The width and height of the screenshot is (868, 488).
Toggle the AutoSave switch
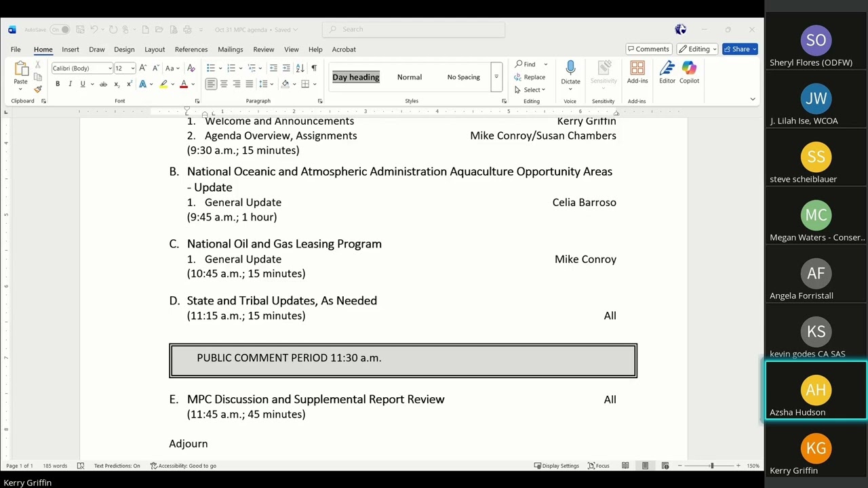click(60, 30)
